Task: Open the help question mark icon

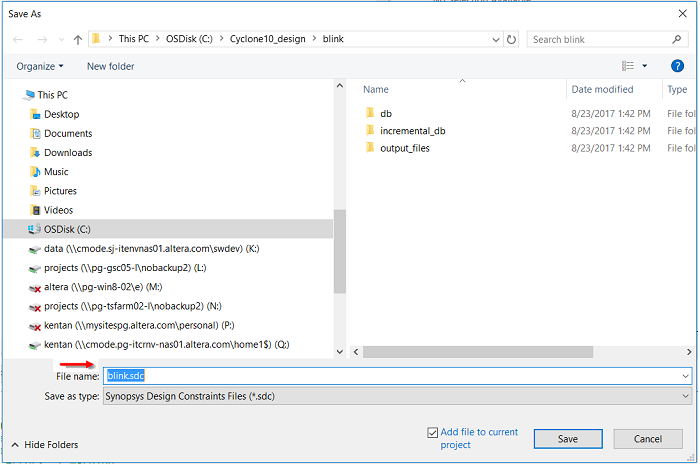Action: pos(677,66)
